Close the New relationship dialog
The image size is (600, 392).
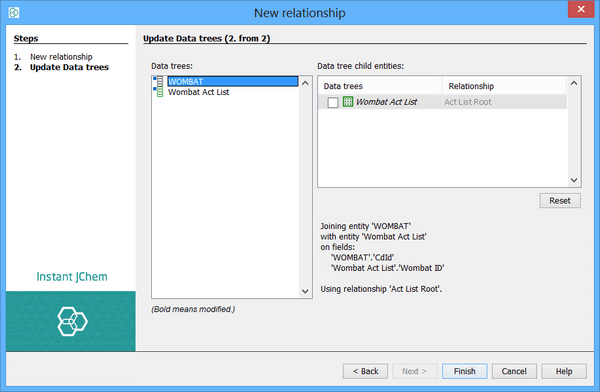click(581, 9)
